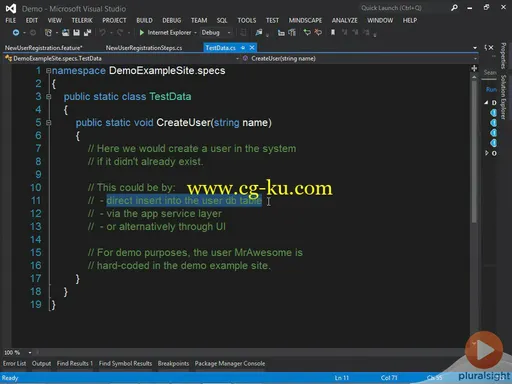Click the vertical editor scrollbar thumb

coord(474,151)
